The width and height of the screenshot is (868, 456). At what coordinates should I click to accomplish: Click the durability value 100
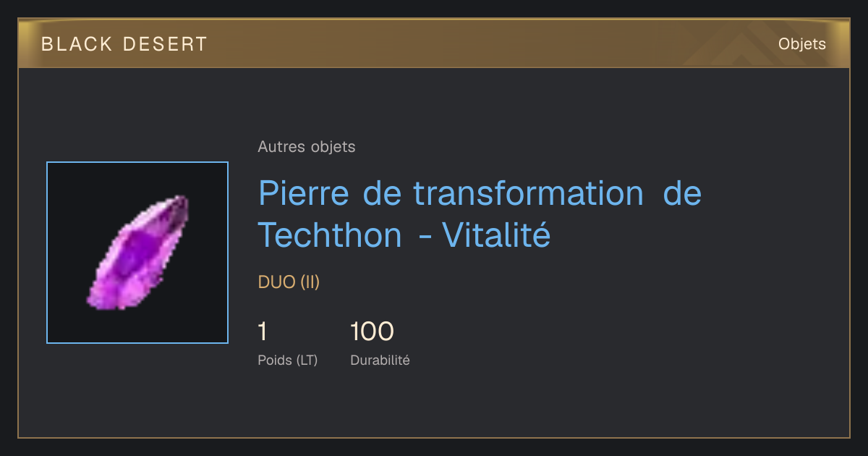click(372, 332)
